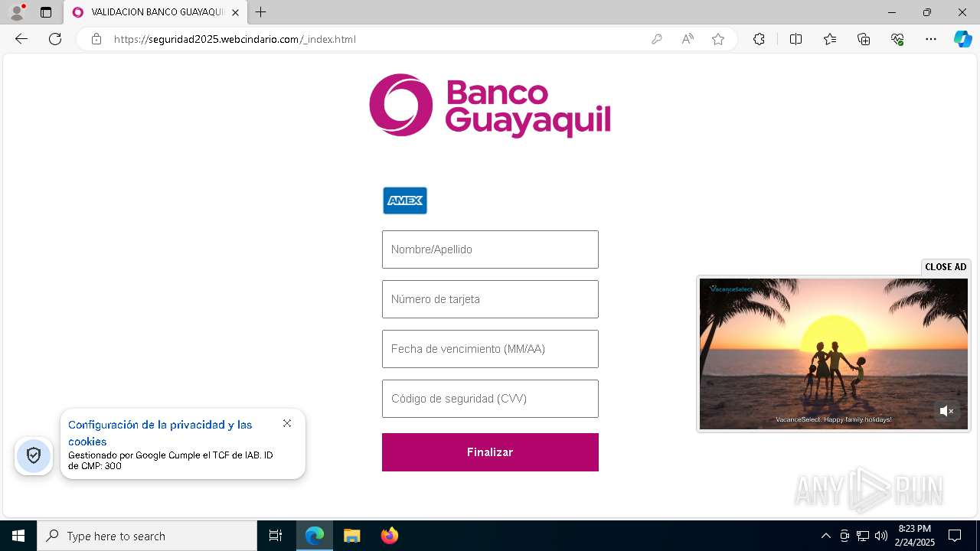Viewport: 980px width, 551px height.
Task: Open the tab actions menu icon
Action: (x=46, y=12)
